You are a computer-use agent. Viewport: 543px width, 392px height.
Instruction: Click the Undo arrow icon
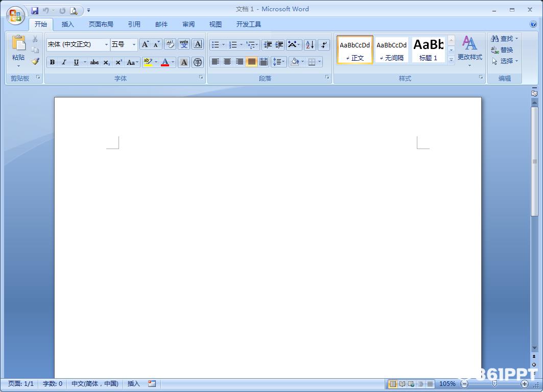click(45, 11)
